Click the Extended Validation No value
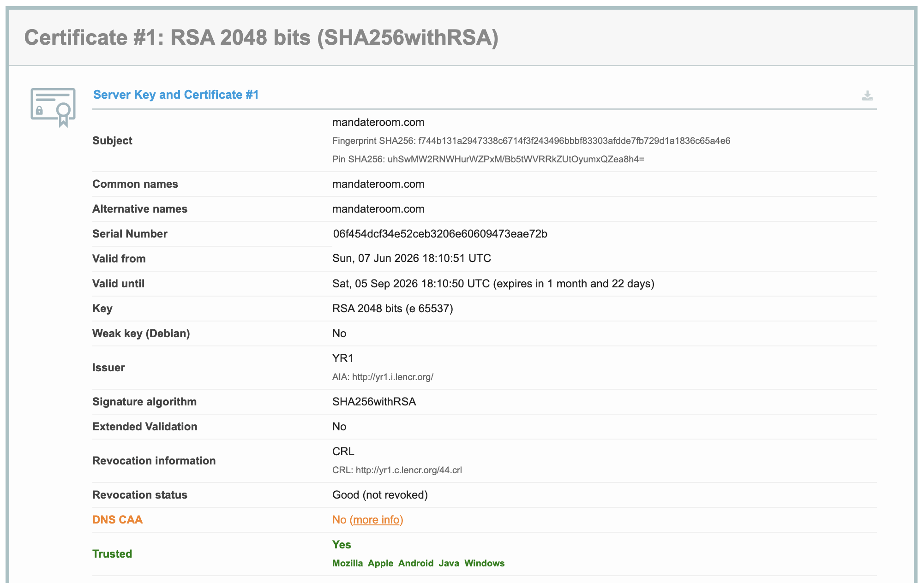The image size is (924, 583). [339, 427]
